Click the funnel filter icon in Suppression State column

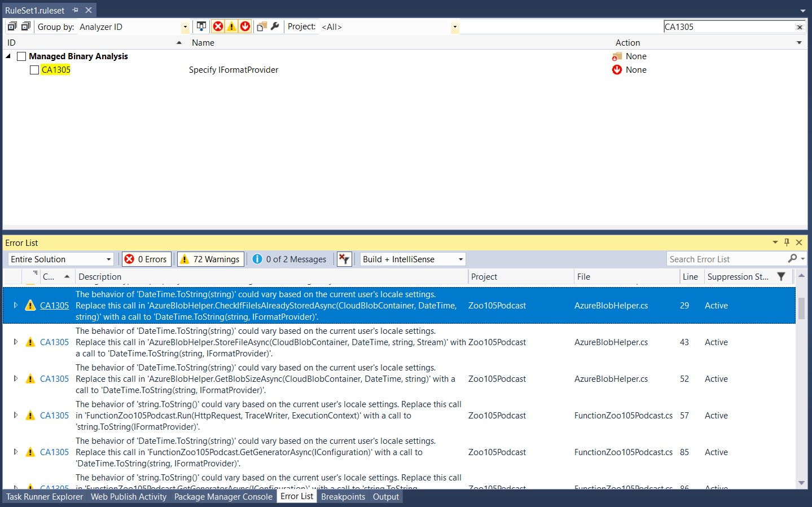point(781,276)
